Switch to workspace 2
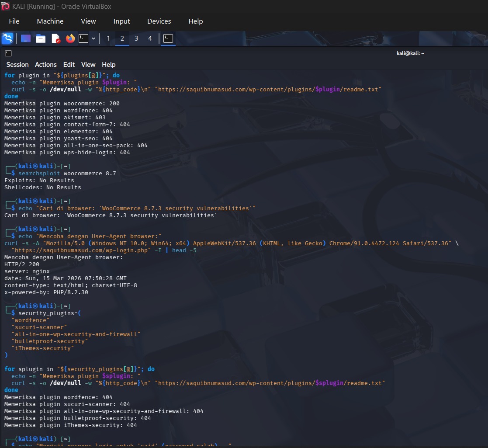Viewport: 488px width, 448px height. click(122, 38)
